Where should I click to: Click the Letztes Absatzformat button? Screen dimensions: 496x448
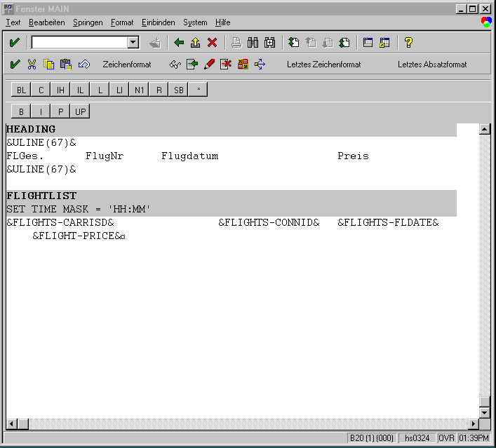click(x=431, y=65)
